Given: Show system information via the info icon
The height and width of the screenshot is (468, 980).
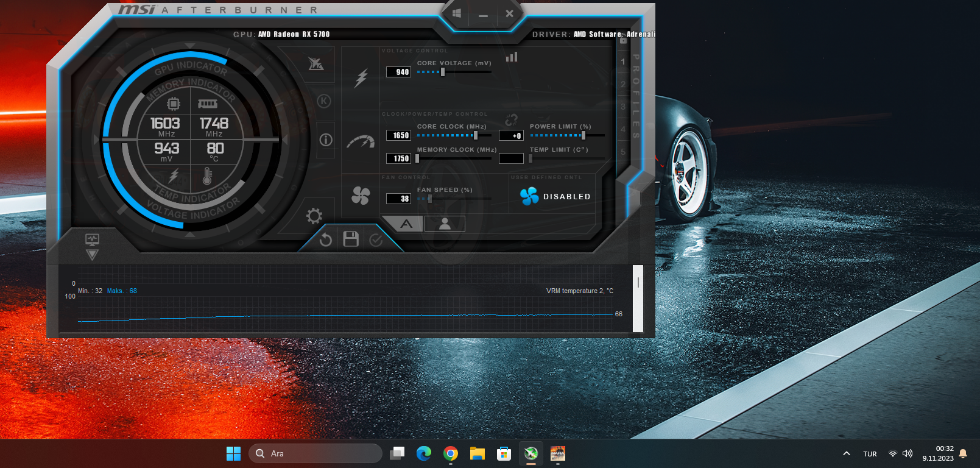Looking at the screenshot, I should tap(326, 140).
